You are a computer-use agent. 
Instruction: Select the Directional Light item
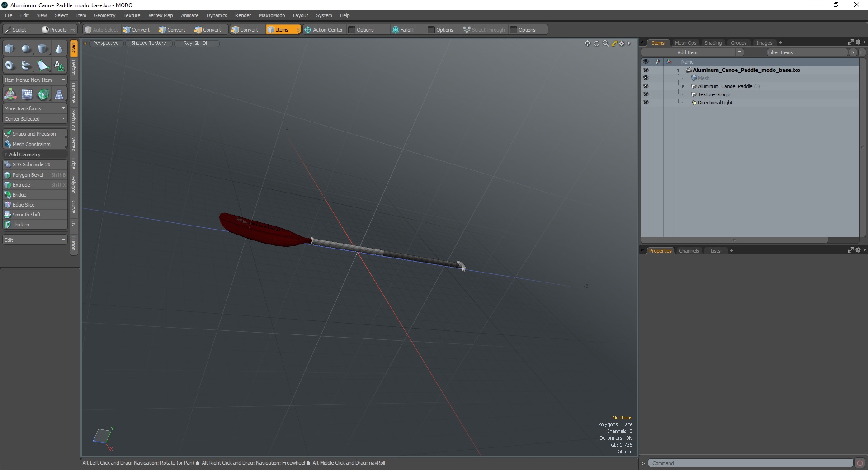pyautogui.click(x=715, y=103)
